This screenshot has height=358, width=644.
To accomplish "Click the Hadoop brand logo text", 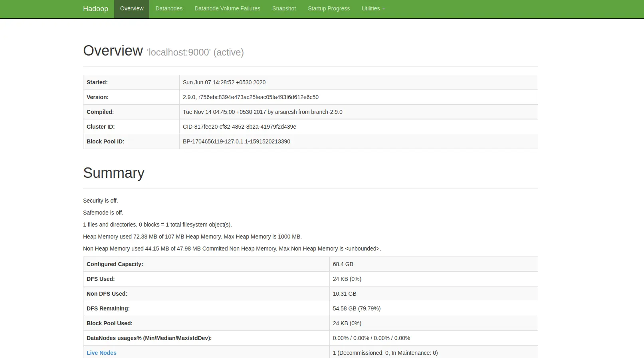I will [x=95, y=9].
